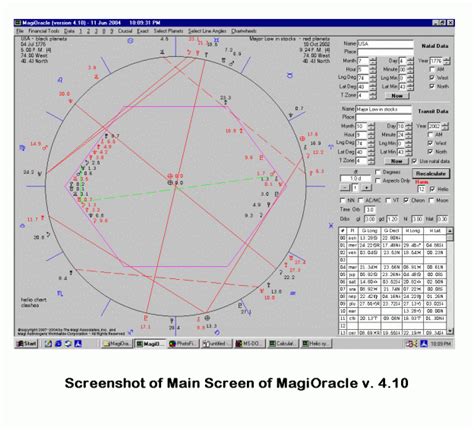Enable the AC/MC checkbox
The height and width of the screenshot is (430, 474).
(x=360, y=200)
